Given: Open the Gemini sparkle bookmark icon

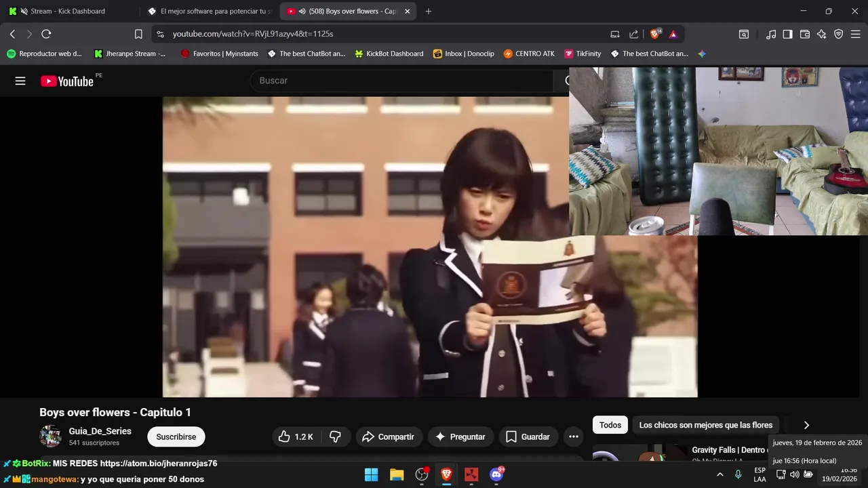Looking at the screenshot, I should 702,54.
